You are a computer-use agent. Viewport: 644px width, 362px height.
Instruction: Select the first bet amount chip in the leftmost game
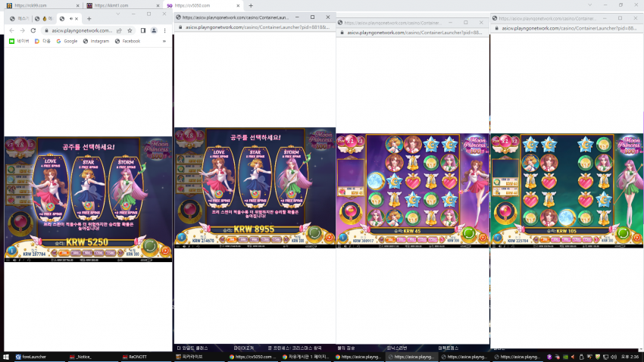click(x=64, y=253)
